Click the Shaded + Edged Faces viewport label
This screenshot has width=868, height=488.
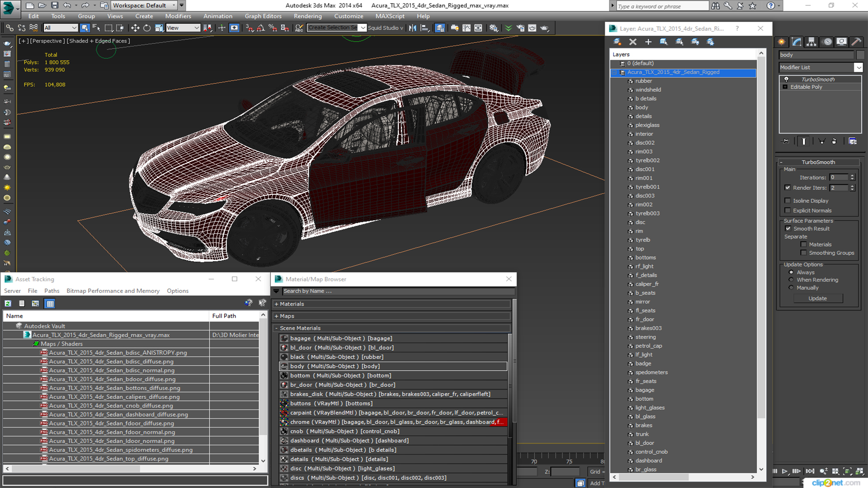coord(99,41)
